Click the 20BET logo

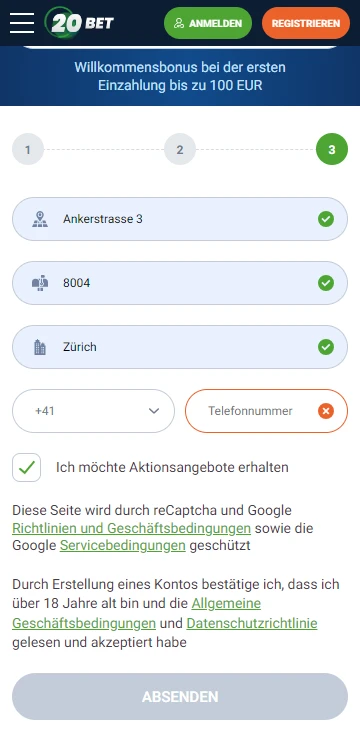79,23
